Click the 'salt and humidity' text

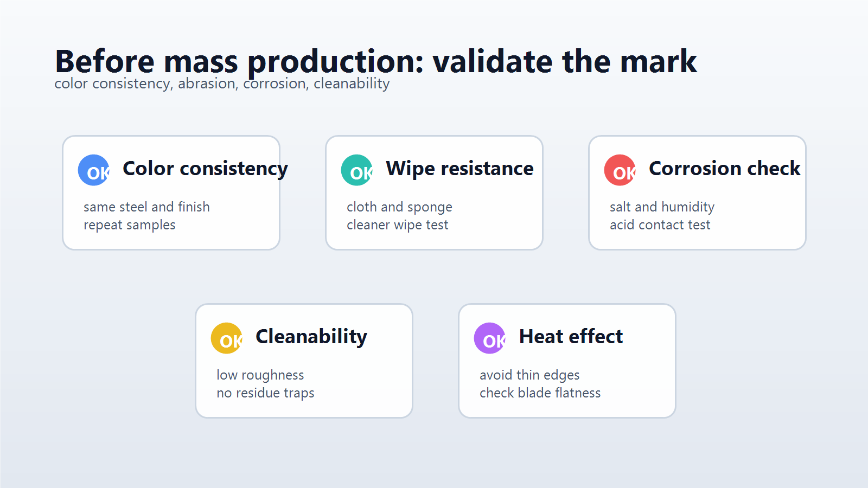662,207
